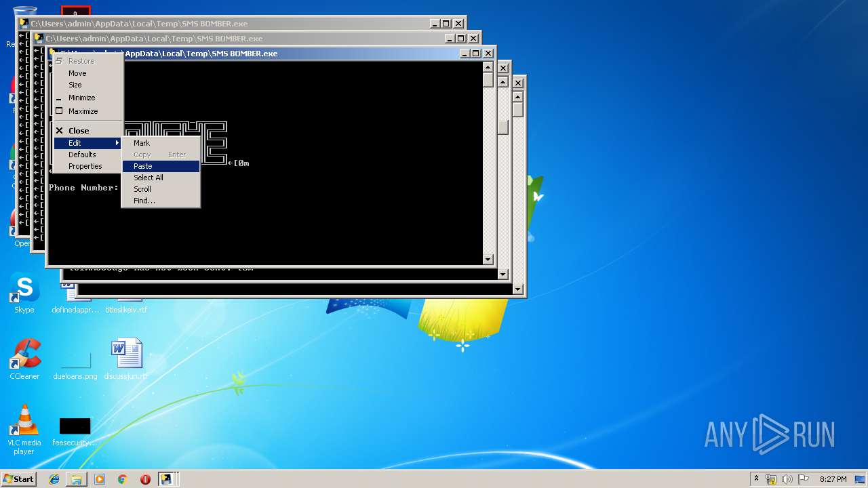Click the second console scrollbar down arrow
The width and height of the screenshot is (868, 488).
tap(502, 274)
